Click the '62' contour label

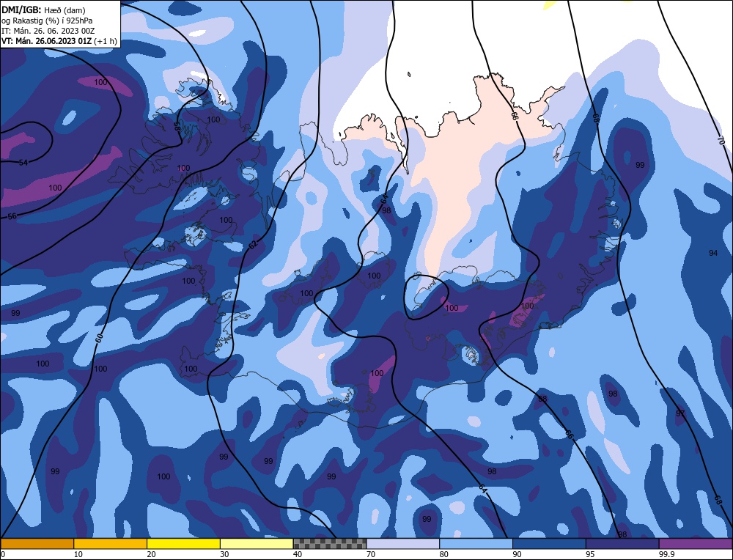[253, 245]
